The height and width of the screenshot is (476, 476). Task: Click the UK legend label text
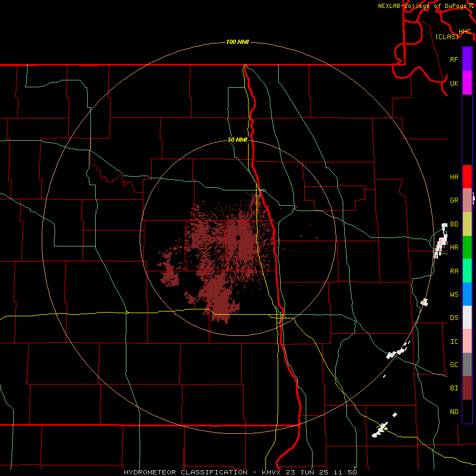[x=454, y=83]
